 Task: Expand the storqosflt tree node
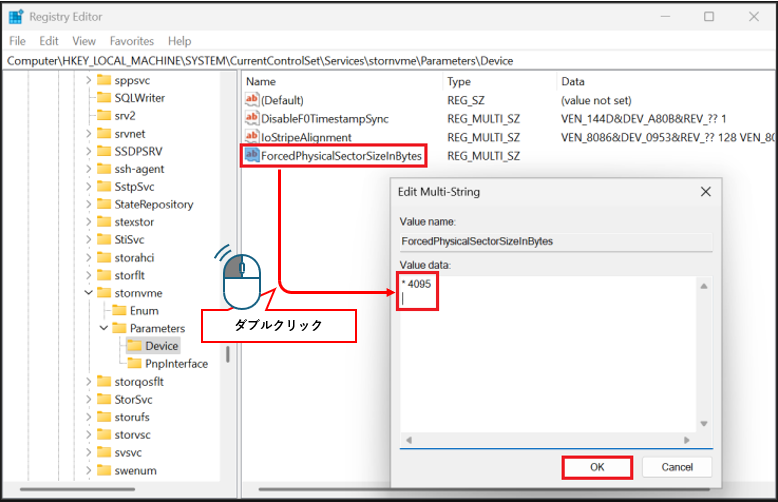(x=88, y=381)
